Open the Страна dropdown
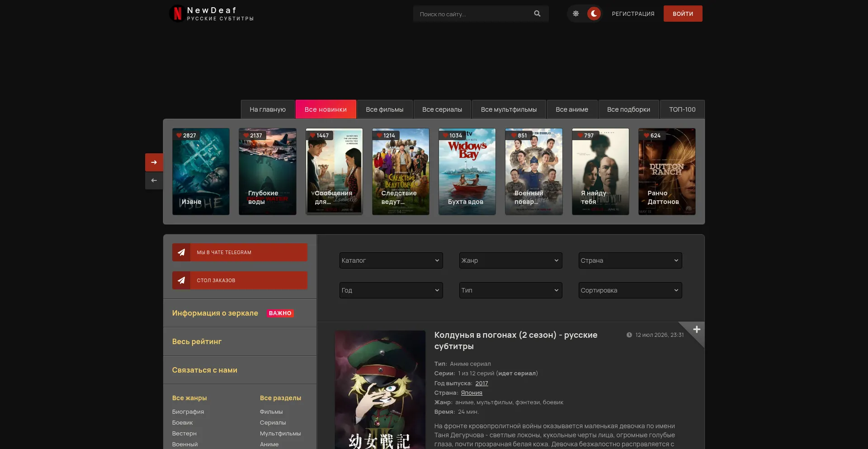Image resolution: width=868 pixels, height=449 pixels. [630, 260]
